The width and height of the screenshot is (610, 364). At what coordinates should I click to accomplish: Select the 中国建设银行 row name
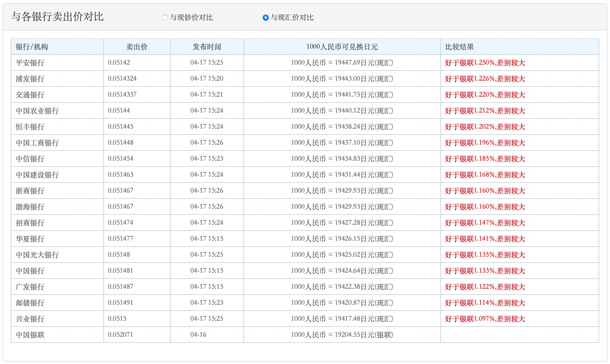[x=37, y=175]
